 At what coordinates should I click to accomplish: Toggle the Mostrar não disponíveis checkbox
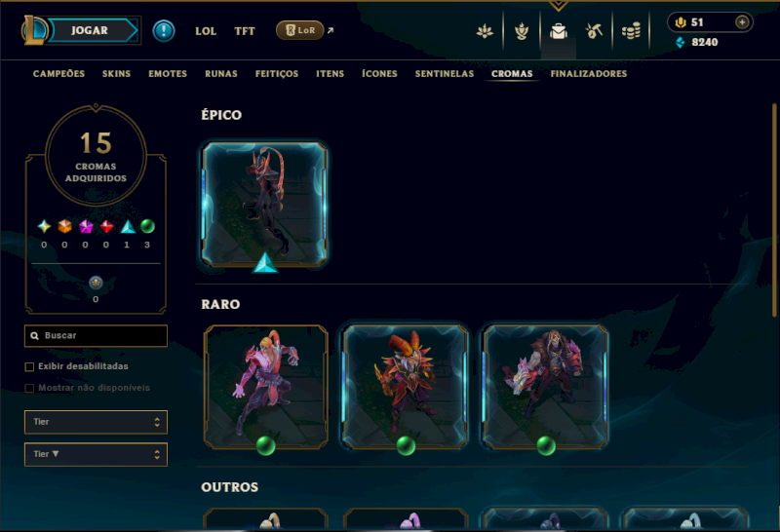pos(30,389)
